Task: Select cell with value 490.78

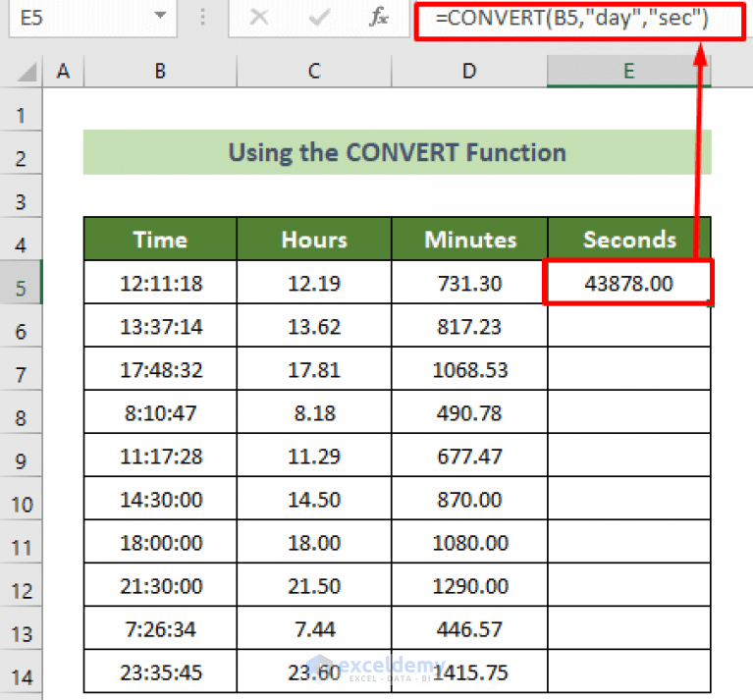Action: point(469,413)
